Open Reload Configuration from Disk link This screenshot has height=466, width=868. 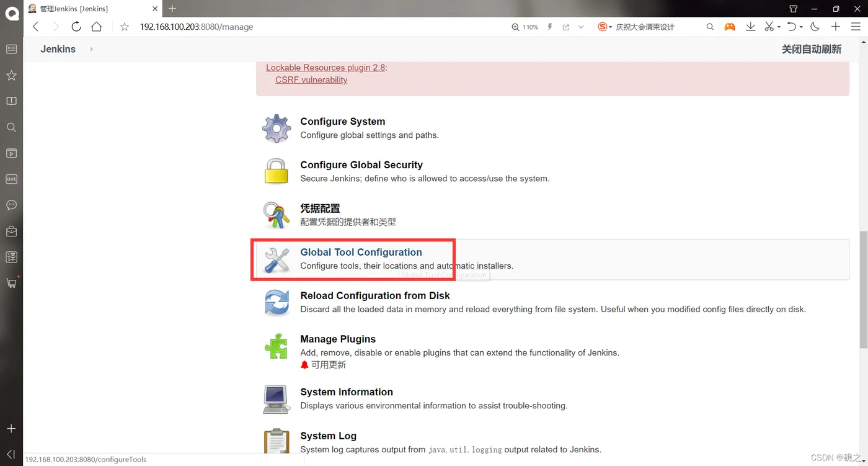pyautogui.click(x=375, y=295)
